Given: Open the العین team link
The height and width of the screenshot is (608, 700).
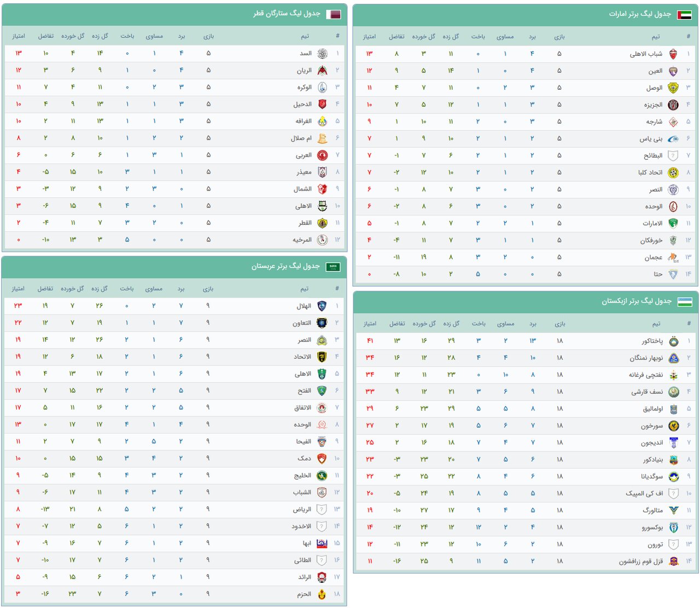Looking at the screenshot, I should 655,71.
